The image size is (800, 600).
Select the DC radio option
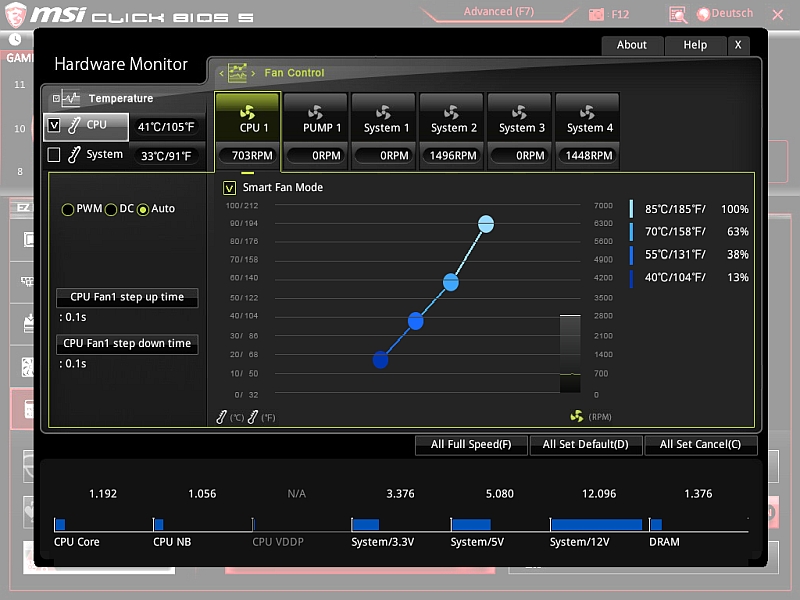click(x=111, y=209)
